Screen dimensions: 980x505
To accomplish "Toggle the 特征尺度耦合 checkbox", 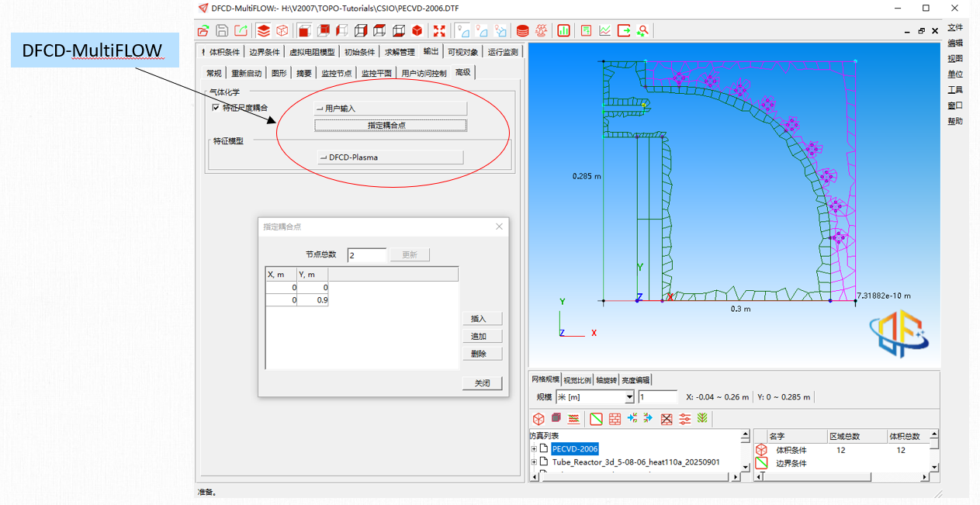I will tap(216, 108).
